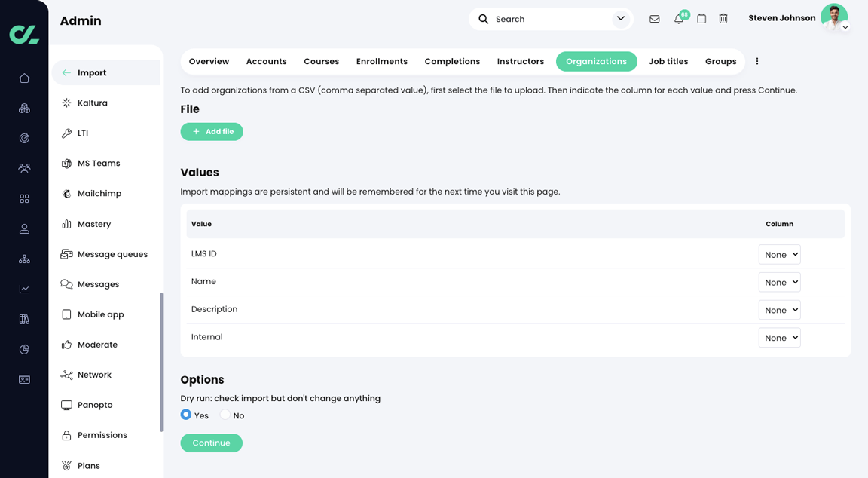Open the home icon in the dark sidebar
This screenshot has width=868, height=478.
coord(24,78)
